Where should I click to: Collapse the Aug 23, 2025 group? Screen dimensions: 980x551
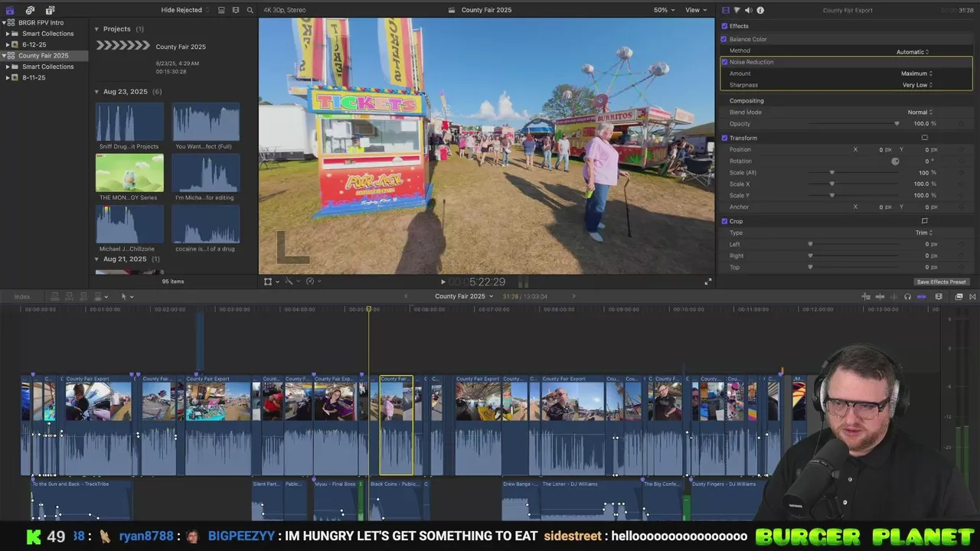[96, 92]
